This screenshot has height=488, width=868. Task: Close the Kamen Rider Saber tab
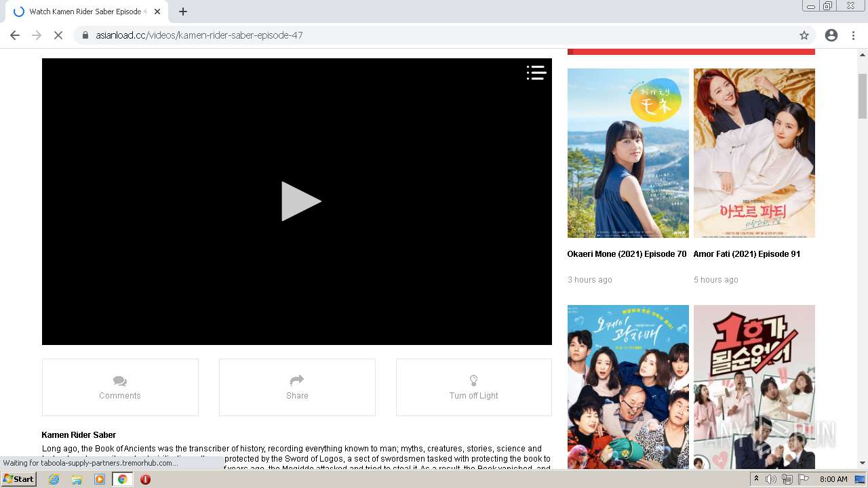pyautogui.click(x=157, y=12)
